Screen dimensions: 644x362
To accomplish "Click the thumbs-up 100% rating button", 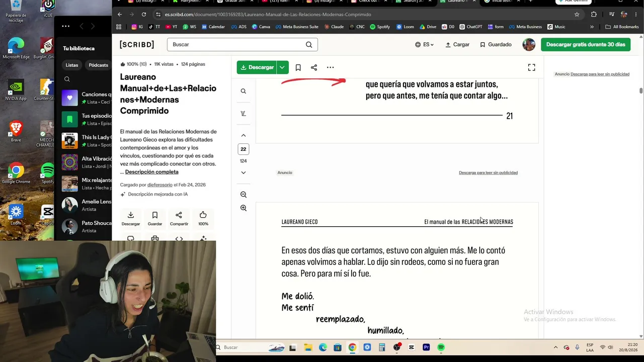I will coord(203,219).
